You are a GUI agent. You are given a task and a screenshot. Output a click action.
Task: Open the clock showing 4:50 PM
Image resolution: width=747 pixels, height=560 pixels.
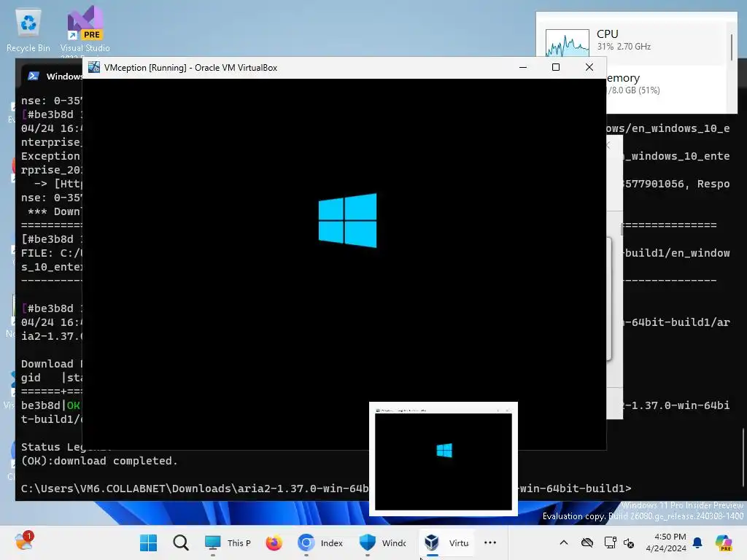click(x=665, y=542)
